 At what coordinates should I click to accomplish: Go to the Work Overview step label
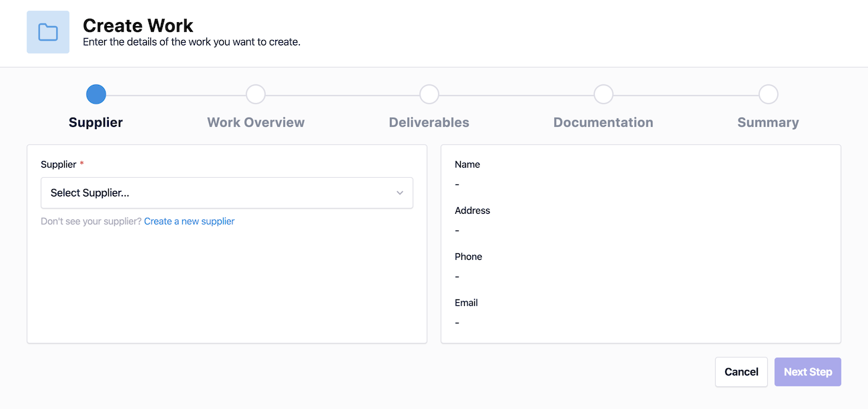[256, 122]
